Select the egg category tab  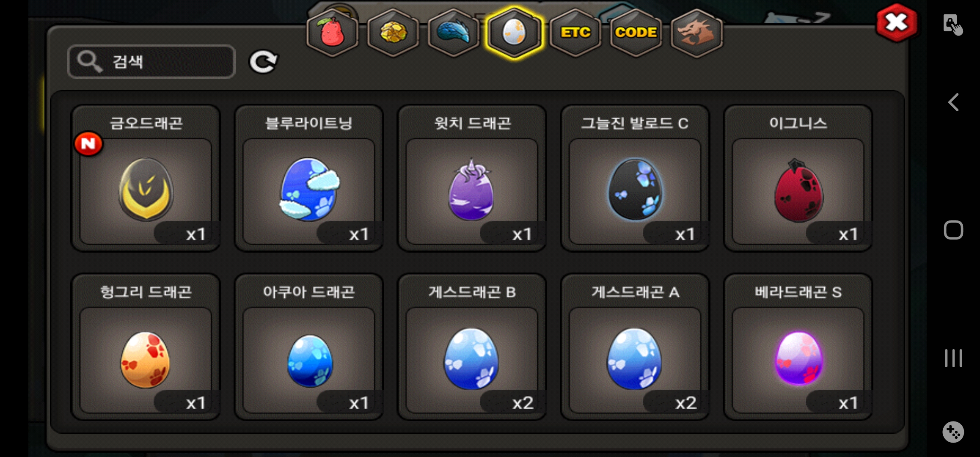(514, 33)
